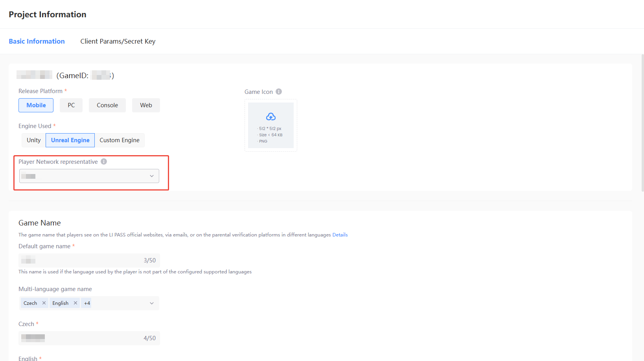Viewport: 644px width, 361px height.
Task: Click the Game Icon info icon
Action: click(x=279, y=92)
